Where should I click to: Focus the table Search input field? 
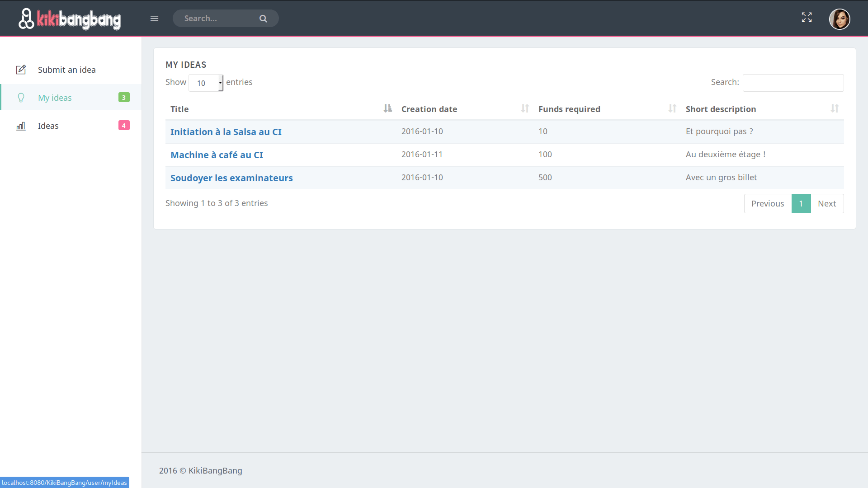coord(793,83)
